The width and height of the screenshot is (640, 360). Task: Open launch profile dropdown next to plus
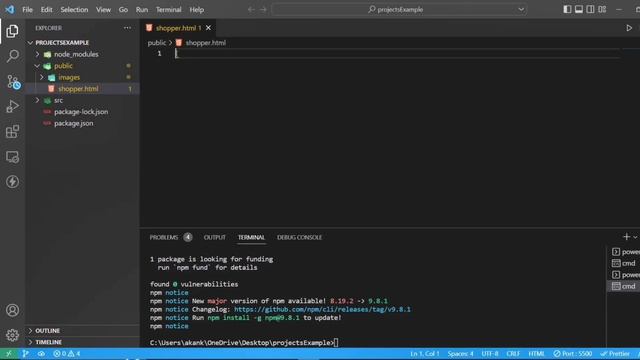[x=635, y=237]
